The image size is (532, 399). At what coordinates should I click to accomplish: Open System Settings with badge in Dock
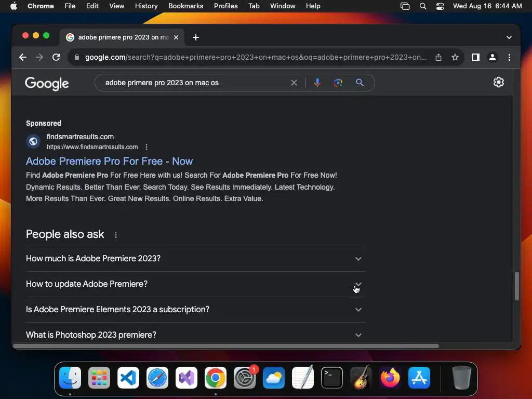click(x=245, y=378)
